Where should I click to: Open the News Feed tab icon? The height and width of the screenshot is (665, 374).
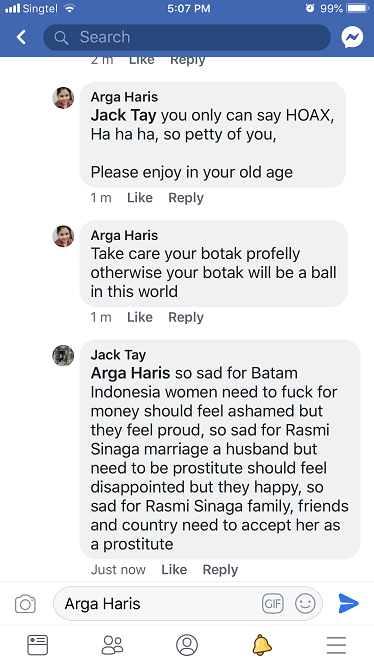pos(38,645)
